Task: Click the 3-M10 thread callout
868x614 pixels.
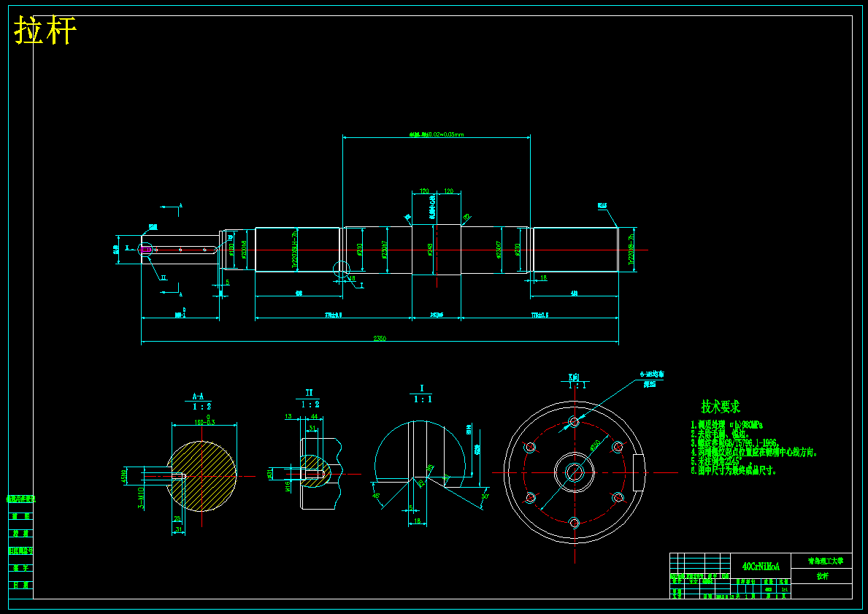Action: [141, 498]
